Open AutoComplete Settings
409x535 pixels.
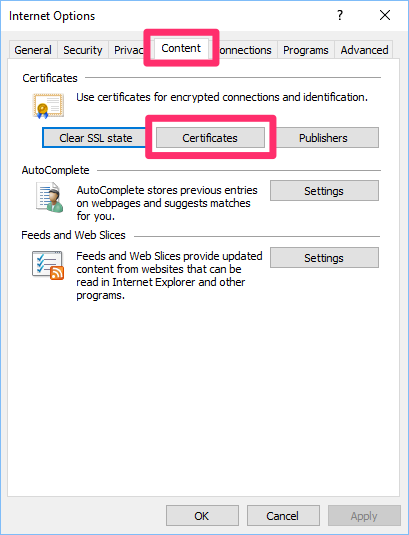pyautogui.click(x=324, y=191)
